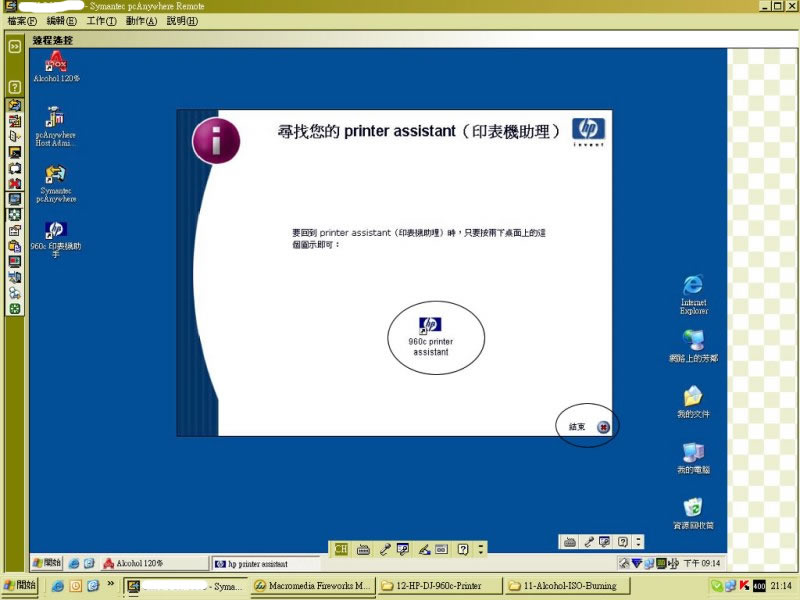This screenshot has width=800, height=600.
Task: Open the 編輯(E) menu
Action: point(61,21)
